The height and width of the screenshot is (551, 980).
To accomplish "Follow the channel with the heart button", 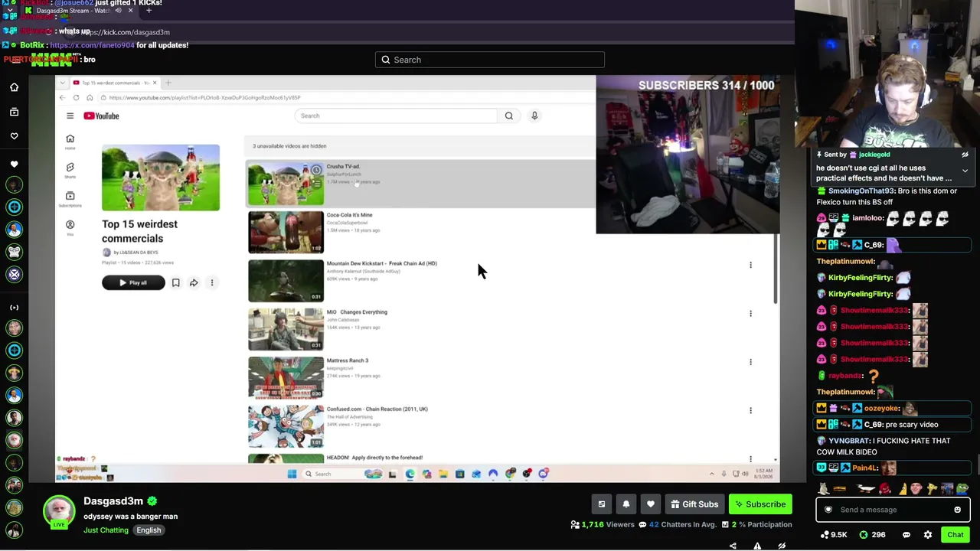I will click(x=651, y=504).
